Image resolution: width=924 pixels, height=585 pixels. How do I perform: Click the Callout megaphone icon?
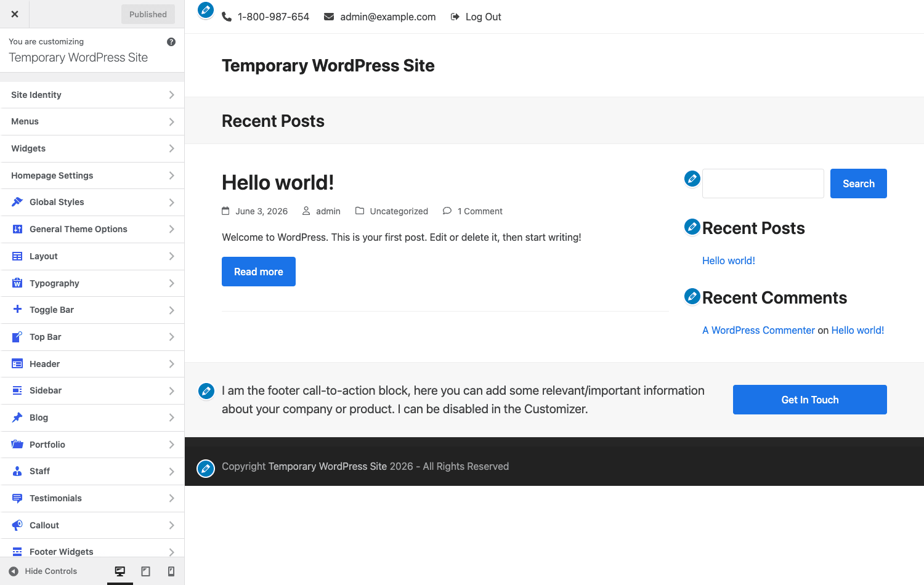click(x=17, y=525)
